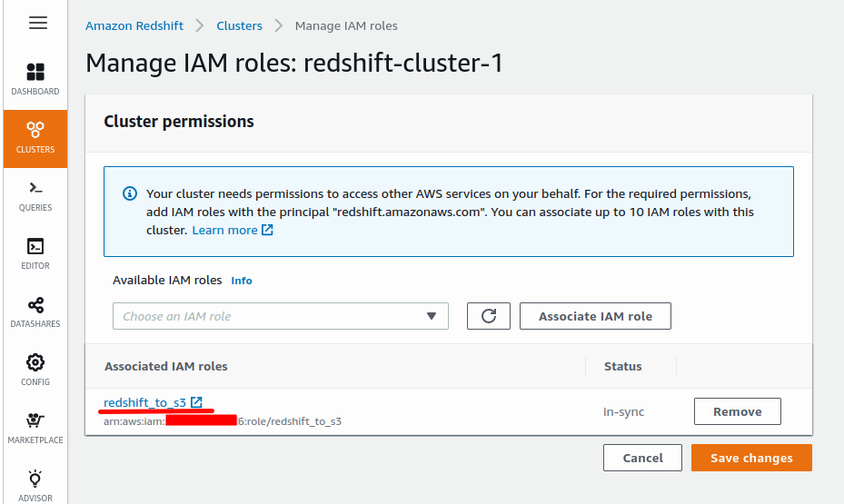Open the query Editor from sidebar
This screenshot has width=844, height=504.
[x=35, y=254]
